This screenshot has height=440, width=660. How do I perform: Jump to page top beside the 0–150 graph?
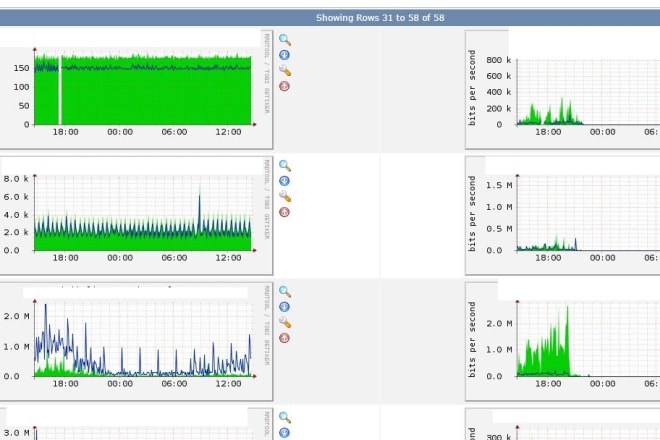285,86
